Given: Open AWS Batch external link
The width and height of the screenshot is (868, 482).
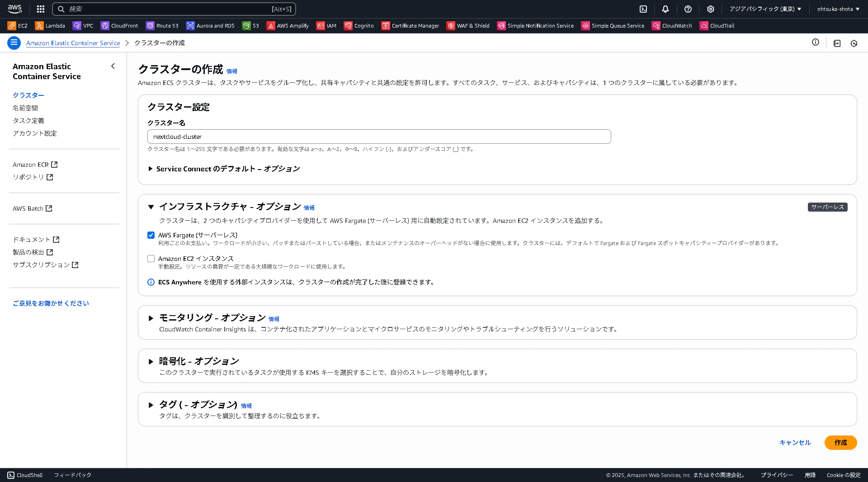Looking at the screenshot, I should (x=32, y=208).
